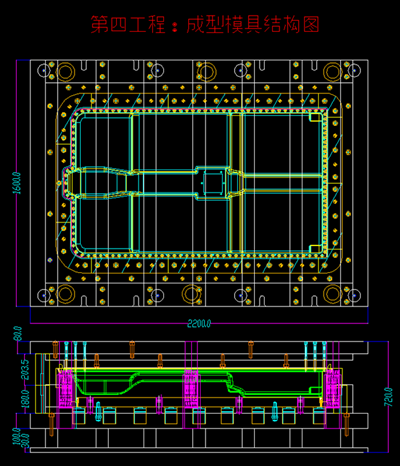Pick the bottom-center orange guide post circle
This screenshot has height=466, width=400.
192,294
